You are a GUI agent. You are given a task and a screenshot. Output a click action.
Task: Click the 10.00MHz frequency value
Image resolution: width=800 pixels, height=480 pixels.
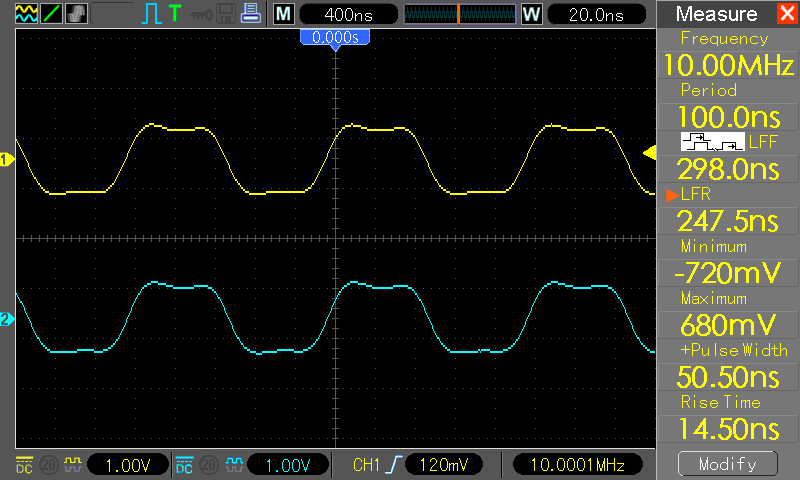point(728,65)
